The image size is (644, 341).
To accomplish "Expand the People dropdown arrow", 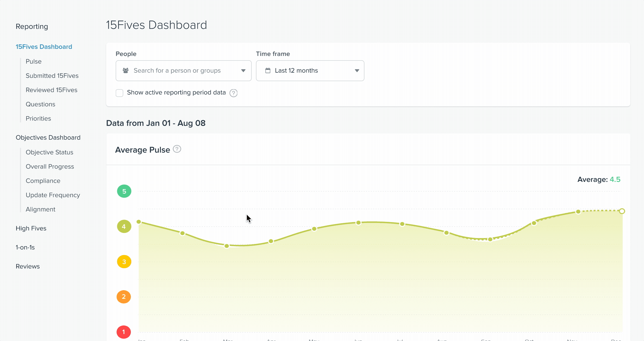I will 243,71.
